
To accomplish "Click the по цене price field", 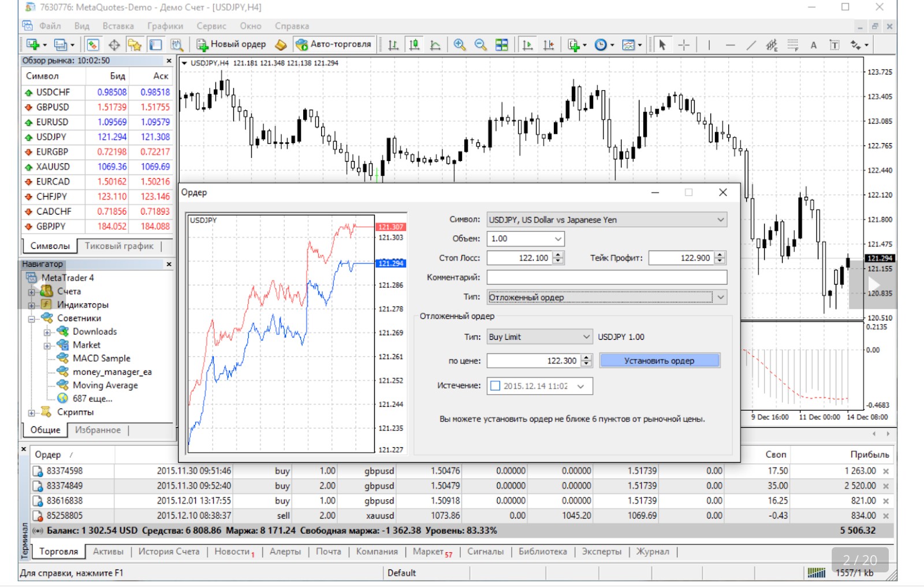I will [534, 361].
